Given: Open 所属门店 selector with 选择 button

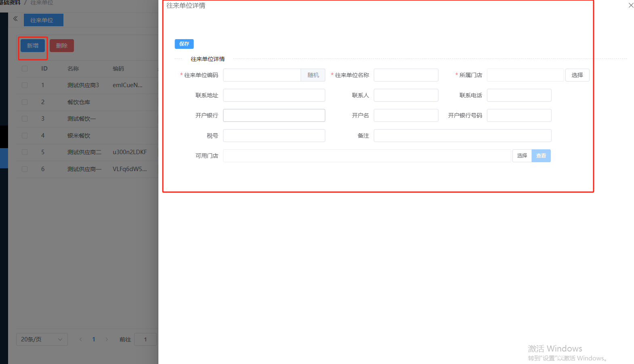Looking at the screenshot, I should (577, 75).
